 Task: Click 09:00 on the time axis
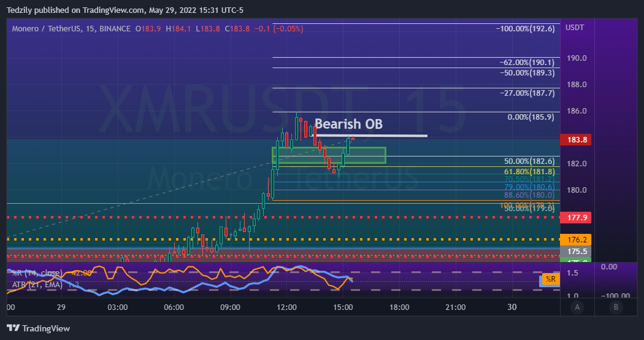point(230,307)
